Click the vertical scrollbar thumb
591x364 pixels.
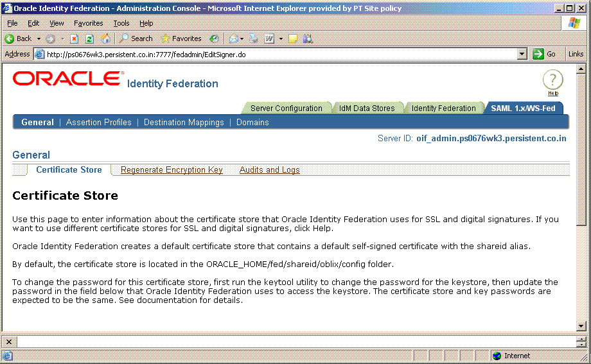pos(581,150)
